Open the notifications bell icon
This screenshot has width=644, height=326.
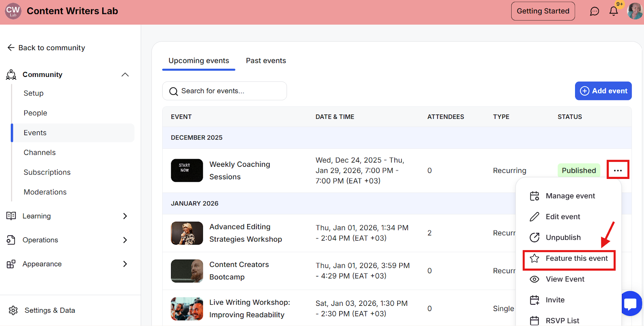(613, 11)
